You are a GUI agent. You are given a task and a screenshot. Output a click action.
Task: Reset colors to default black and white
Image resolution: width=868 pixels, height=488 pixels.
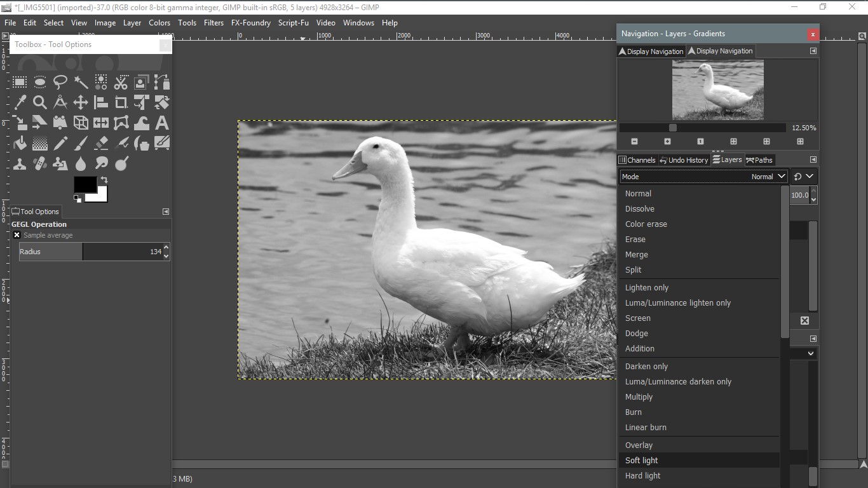pos(77,198)
